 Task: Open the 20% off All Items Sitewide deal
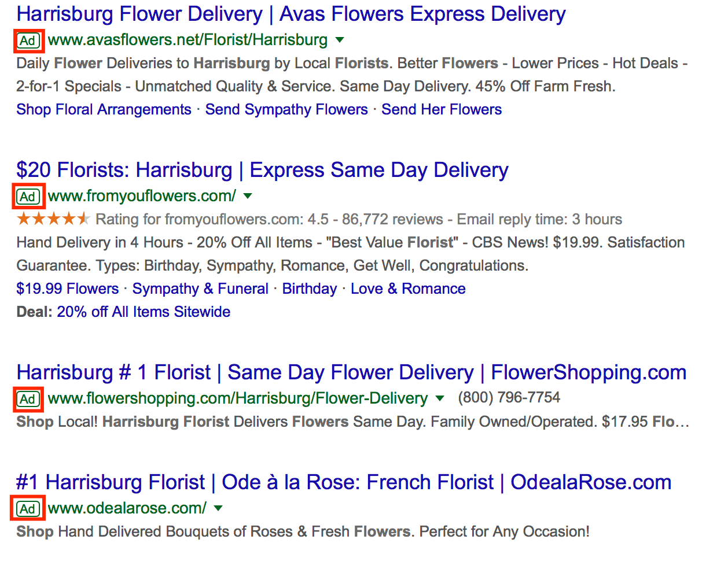[x=143, y=312]
